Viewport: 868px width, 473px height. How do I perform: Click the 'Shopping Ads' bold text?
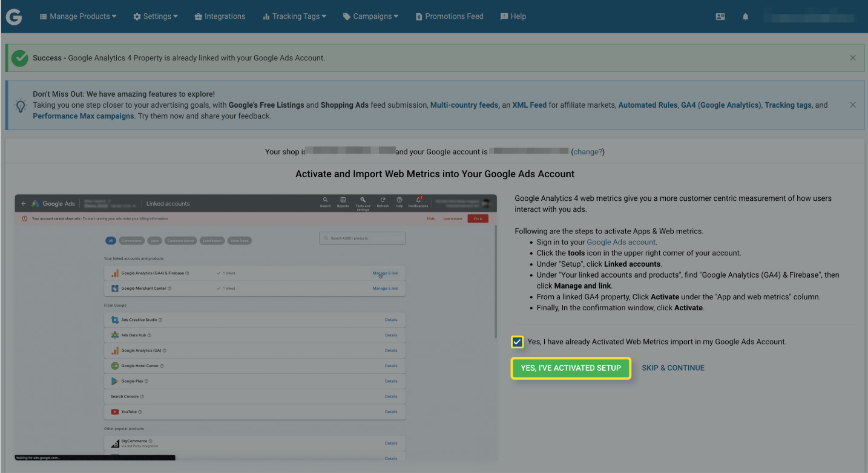tap(344, 105)
